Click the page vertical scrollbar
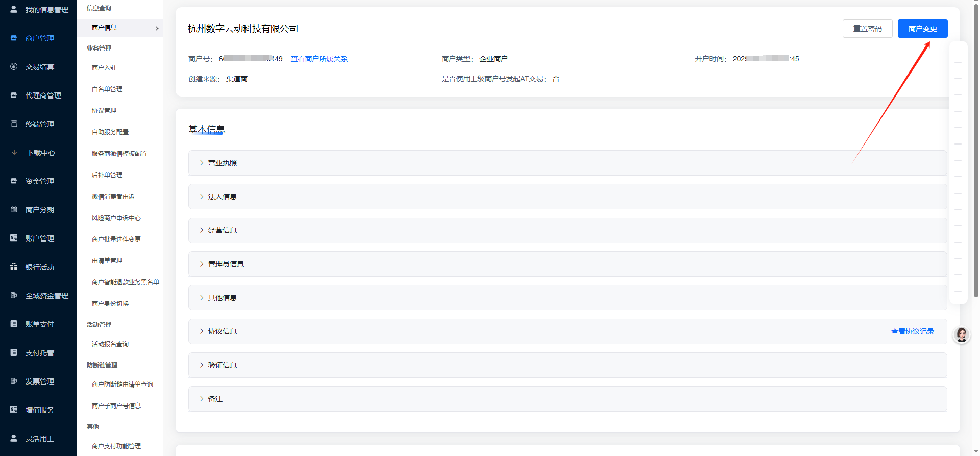This screenshot has width=980, height=456. coord(976,153)
